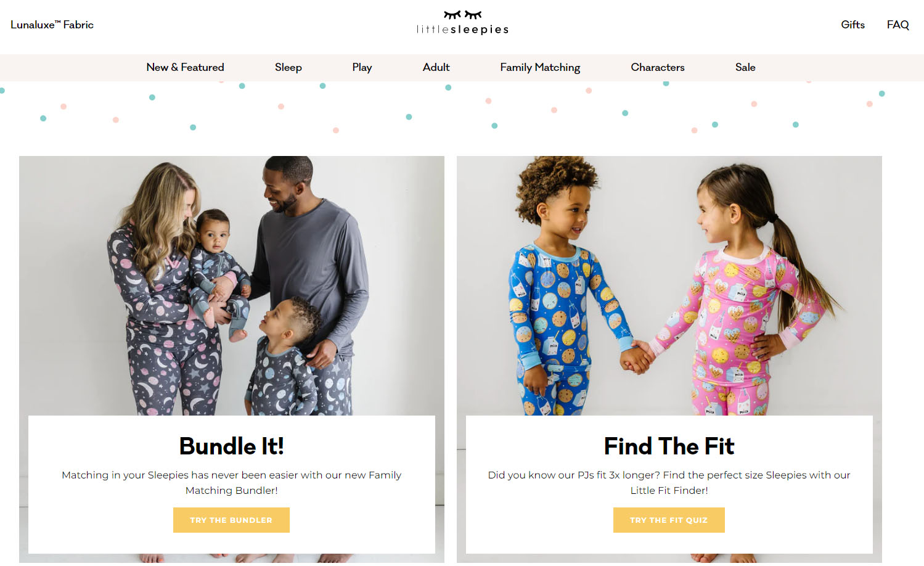Image resolution: width=924 pixels, height=566 pixels.
Task: Open the Family Matching menu
Action: click(540, 67)
